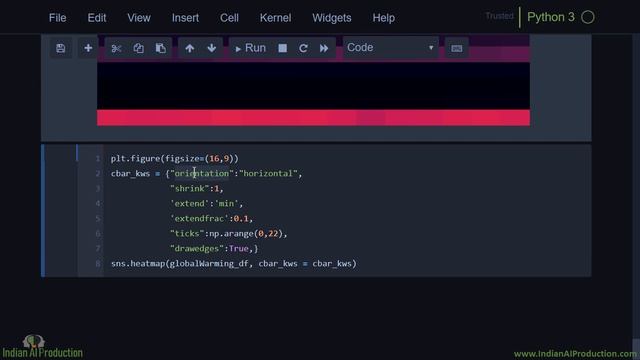This screenshot has height=360, width=640.
Task: Open the Widgets menu
Action: coord(332,18)
